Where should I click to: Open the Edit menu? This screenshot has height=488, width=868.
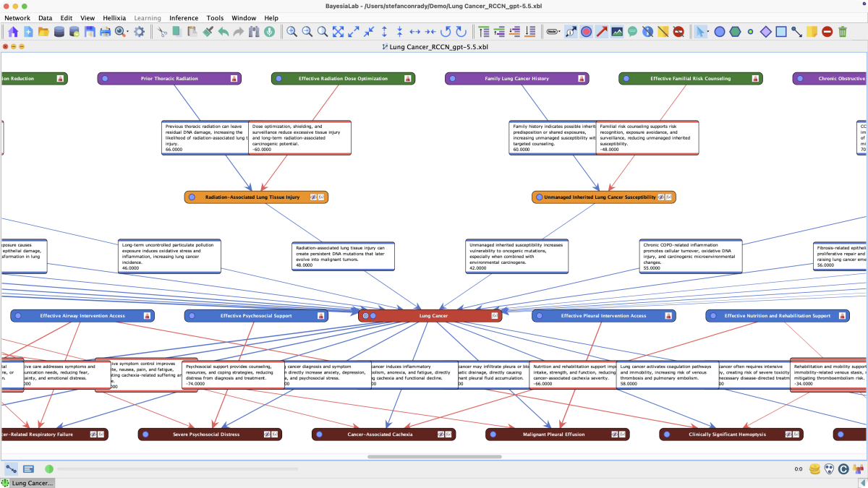coord(67,17)
